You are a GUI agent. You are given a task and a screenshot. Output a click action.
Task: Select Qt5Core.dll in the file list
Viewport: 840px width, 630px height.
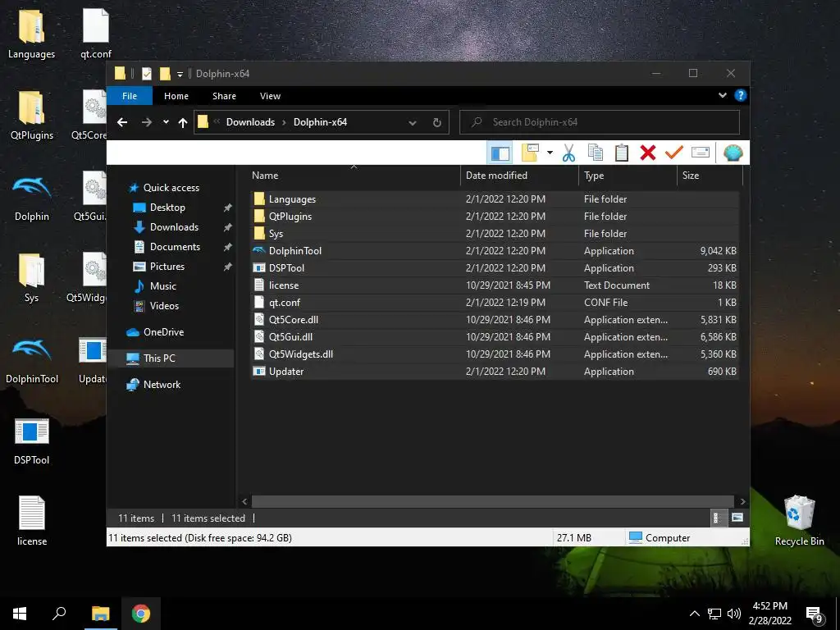tap(495, 319)
